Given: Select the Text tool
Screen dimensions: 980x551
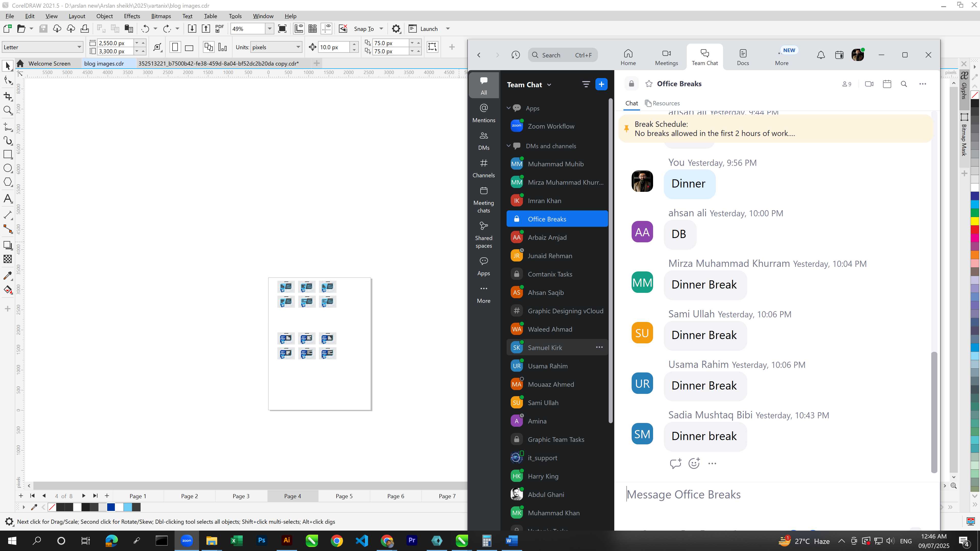Looking at the screenshot, I should tap(8, 198).
